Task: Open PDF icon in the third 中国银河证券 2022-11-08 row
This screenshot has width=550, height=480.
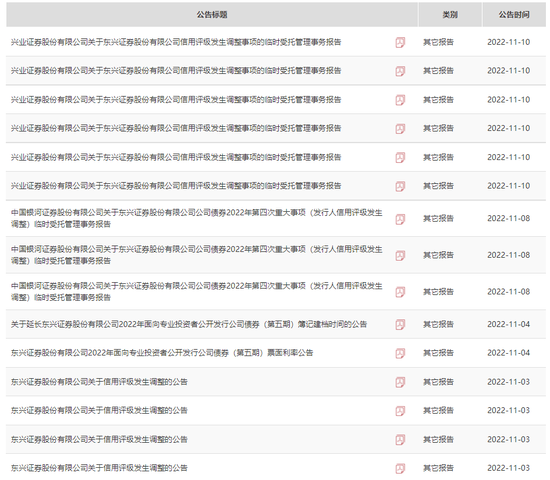Action: coord(400,292)
